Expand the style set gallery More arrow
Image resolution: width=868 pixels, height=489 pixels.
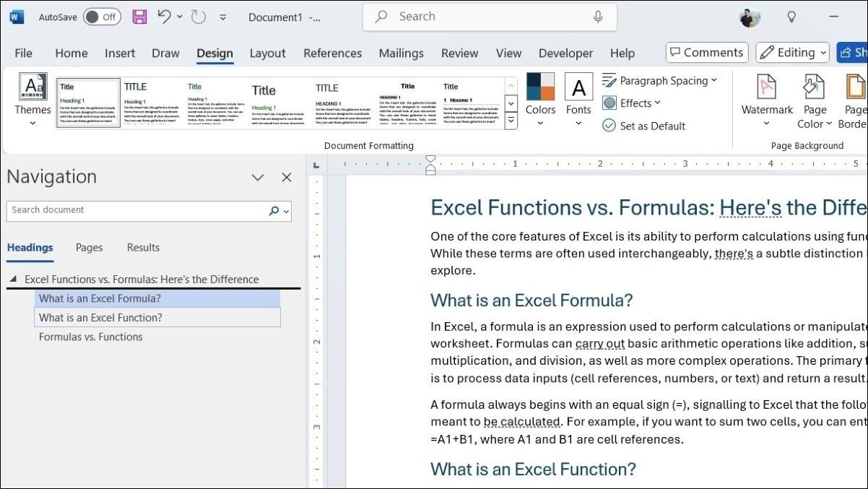tap(511, 121)
